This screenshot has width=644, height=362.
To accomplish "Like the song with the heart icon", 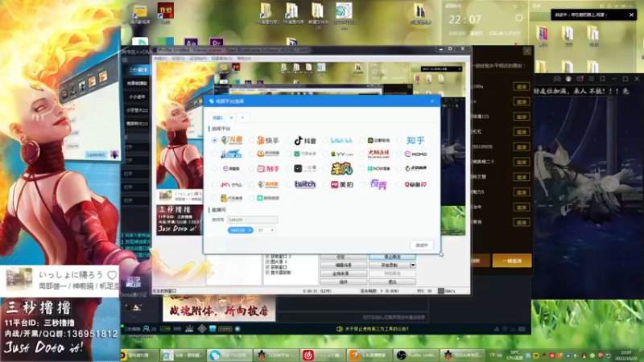I will [112, 275].
